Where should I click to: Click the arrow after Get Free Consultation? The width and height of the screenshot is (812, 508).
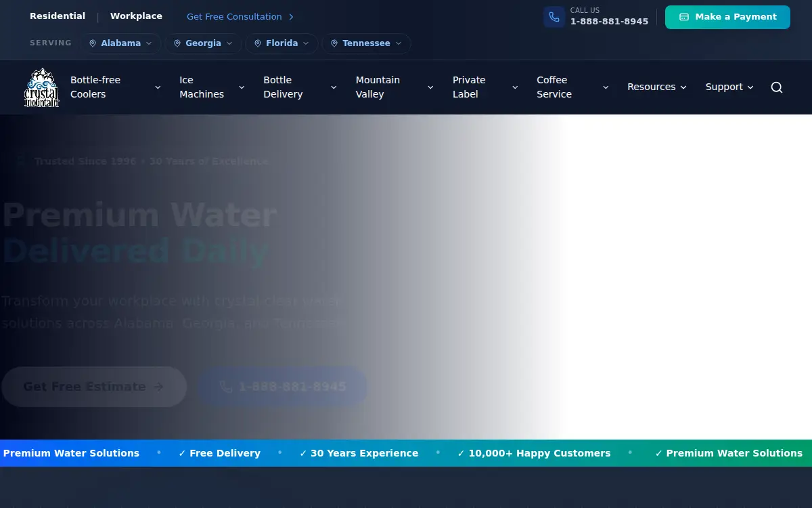(x=291, y=17)
